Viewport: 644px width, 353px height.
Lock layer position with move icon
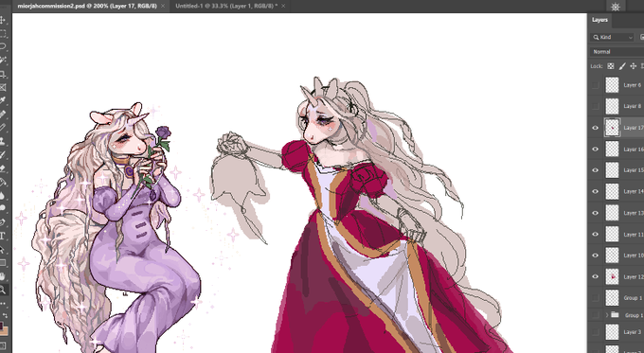(x=633, y=66)
